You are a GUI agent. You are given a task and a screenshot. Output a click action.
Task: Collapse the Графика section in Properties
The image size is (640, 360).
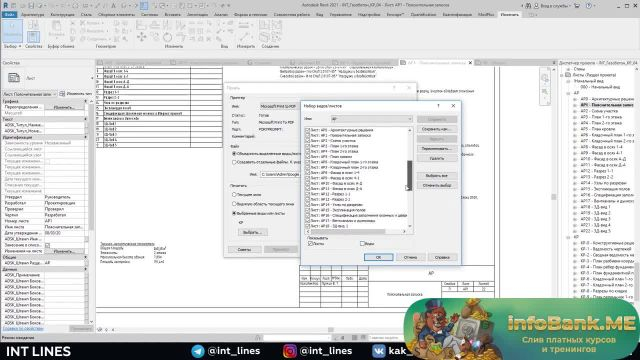point(85,101)
